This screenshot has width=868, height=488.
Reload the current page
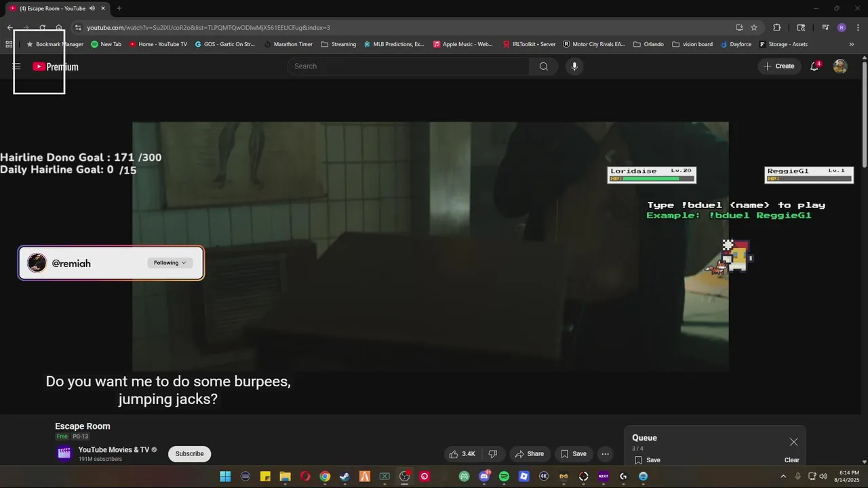[x=42, y=28]
